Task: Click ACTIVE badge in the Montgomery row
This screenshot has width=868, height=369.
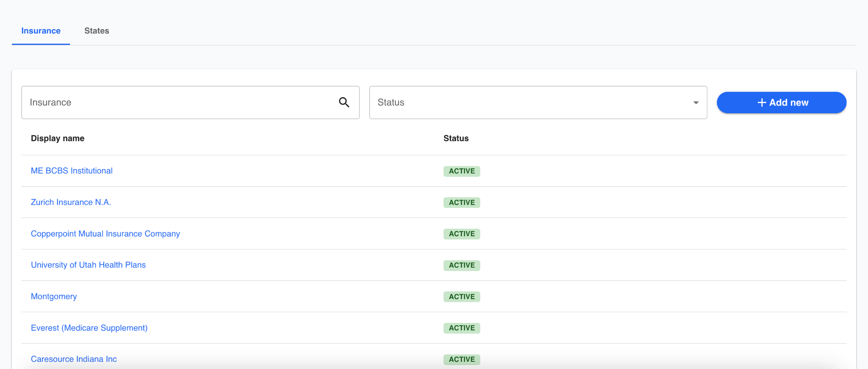Action: [462, 296]
